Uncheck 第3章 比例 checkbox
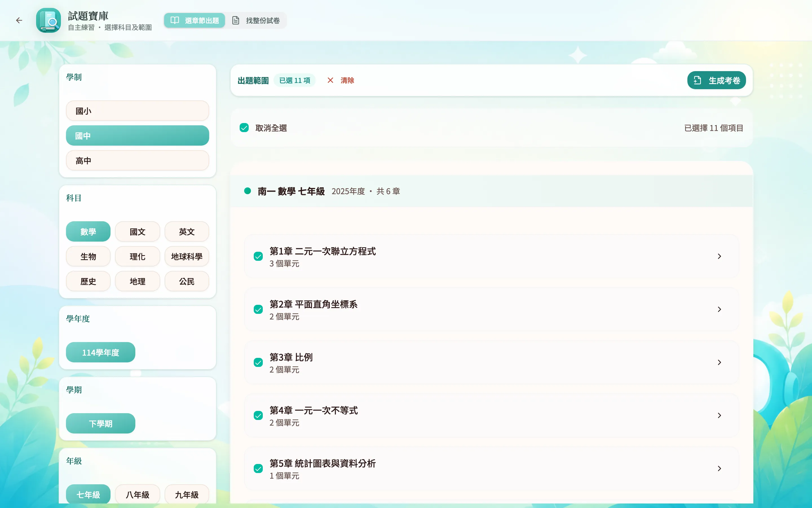 click(x=258, y=363)
